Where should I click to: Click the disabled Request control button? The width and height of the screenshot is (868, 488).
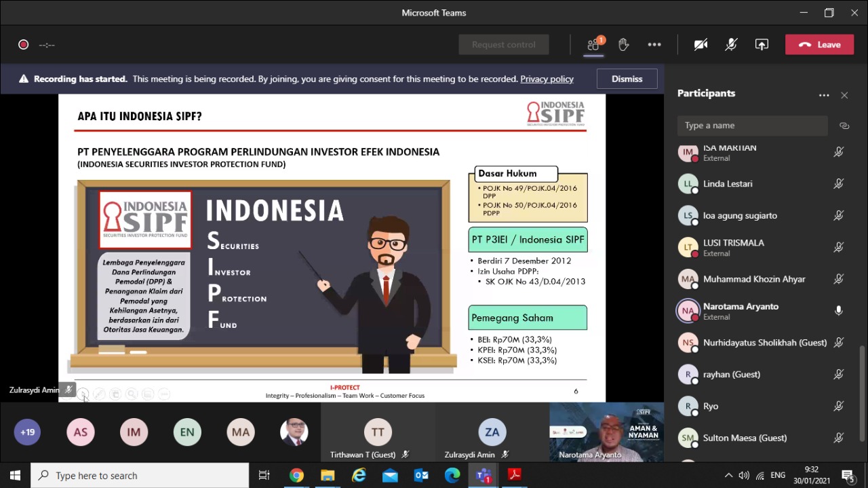504,45
